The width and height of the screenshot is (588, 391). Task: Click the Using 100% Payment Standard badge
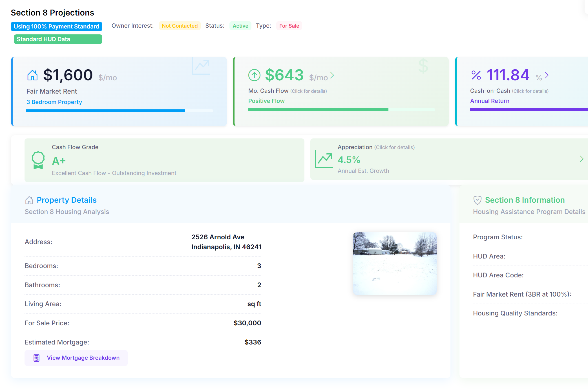pyautogui.click(x=56, y=26)
